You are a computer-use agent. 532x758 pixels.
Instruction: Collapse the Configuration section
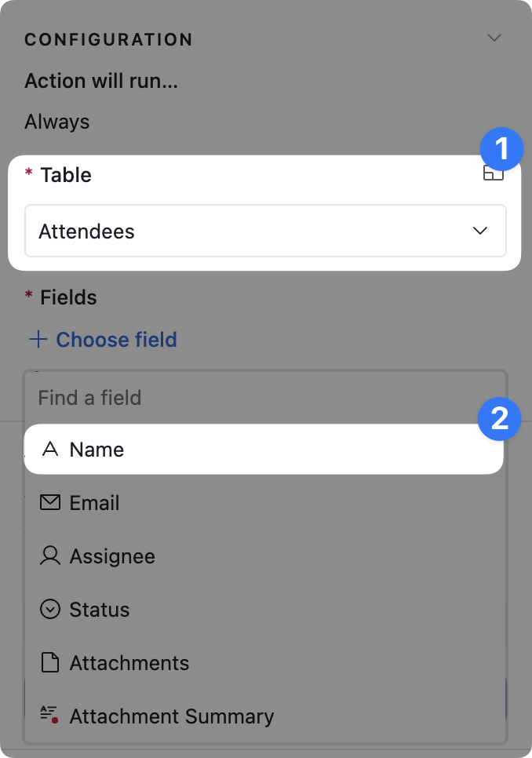tap(494, 37)
